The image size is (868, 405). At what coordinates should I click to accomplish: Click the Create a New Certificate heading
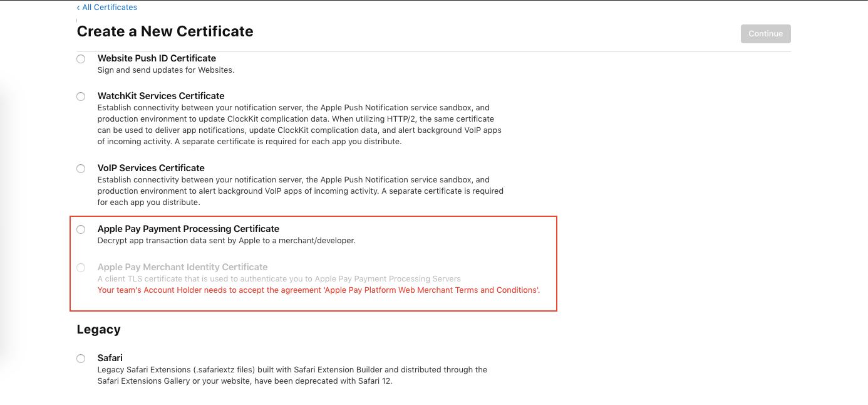pyautogui.click(x=165, y=31)
